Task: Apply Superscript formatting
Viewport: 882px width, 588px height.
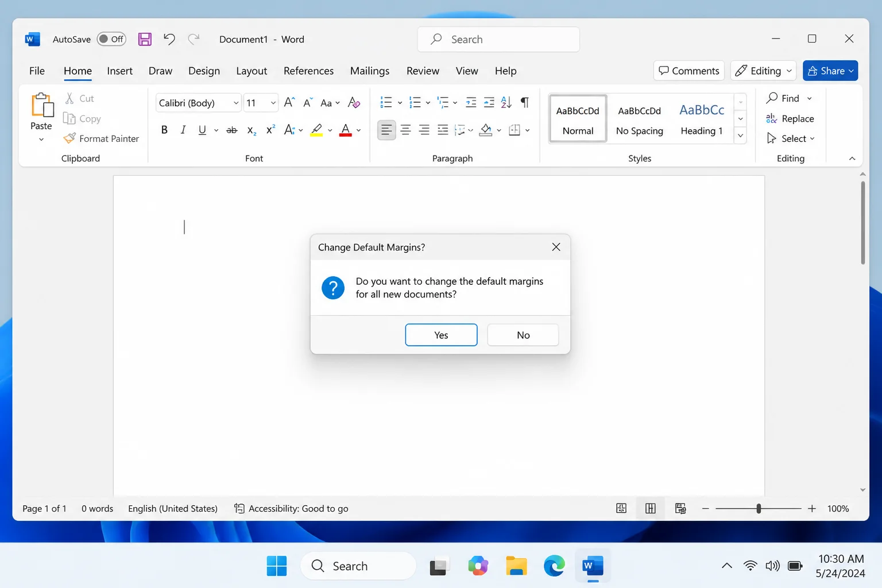Action: [x=270, y=130]
